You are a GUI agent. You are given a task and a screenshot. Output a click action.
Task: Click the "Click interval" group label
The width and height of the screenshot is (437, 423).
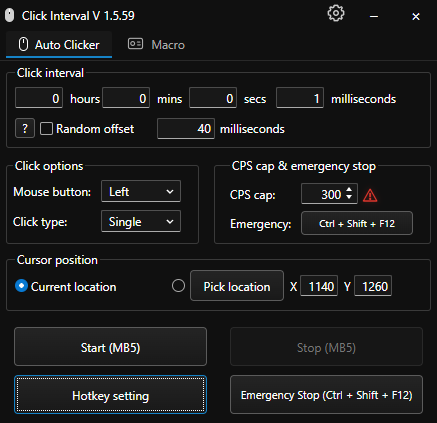50,73
